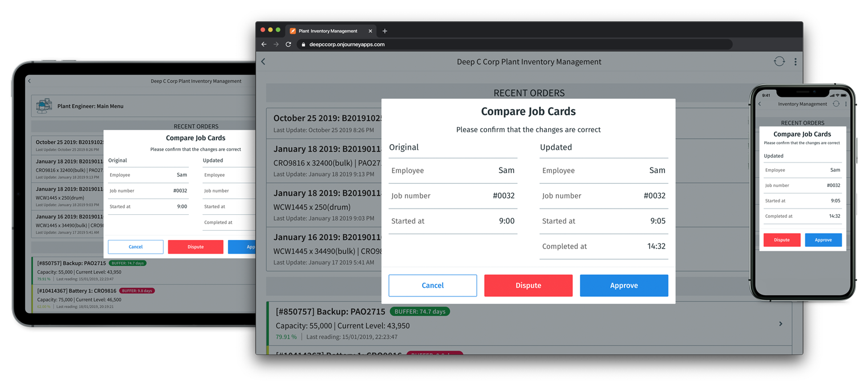Tap the sync icon on the phone header
868x391 pixels.
click(x=836, y=104)
